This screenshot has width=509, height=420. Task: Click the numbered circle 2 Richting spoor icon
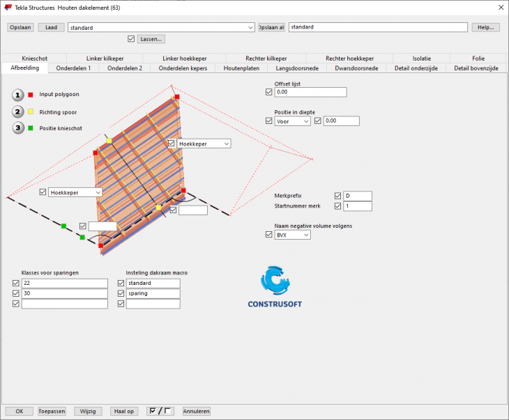pyautogui.click(x=18, y=111)
